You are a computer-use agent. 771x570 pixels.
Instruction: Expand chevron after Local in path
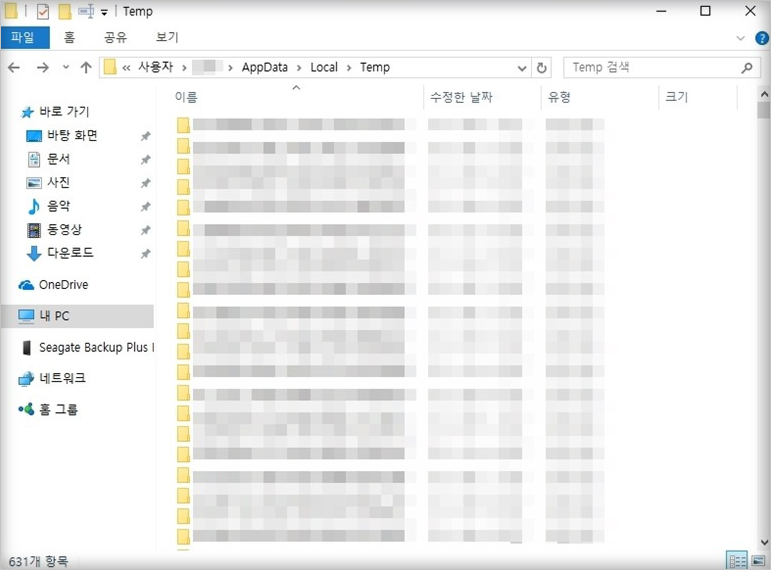[x=349, y=67]
